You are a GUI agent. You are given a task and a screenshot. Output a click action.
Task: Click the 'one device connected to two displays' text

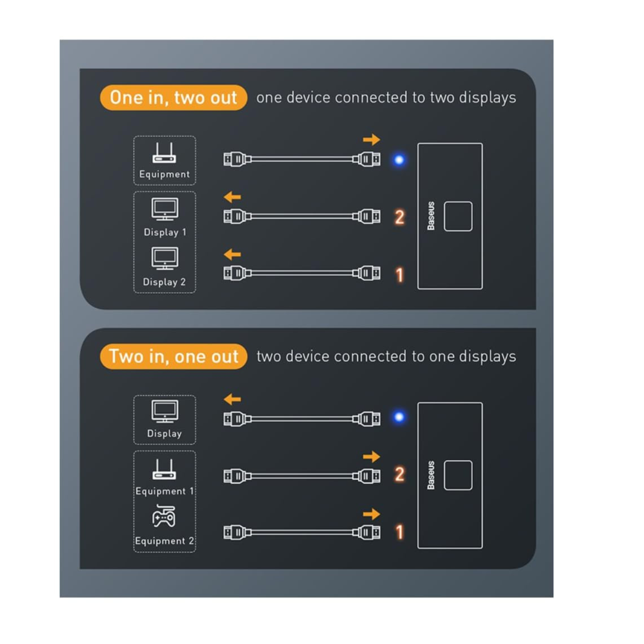click(x=386, y=98)
